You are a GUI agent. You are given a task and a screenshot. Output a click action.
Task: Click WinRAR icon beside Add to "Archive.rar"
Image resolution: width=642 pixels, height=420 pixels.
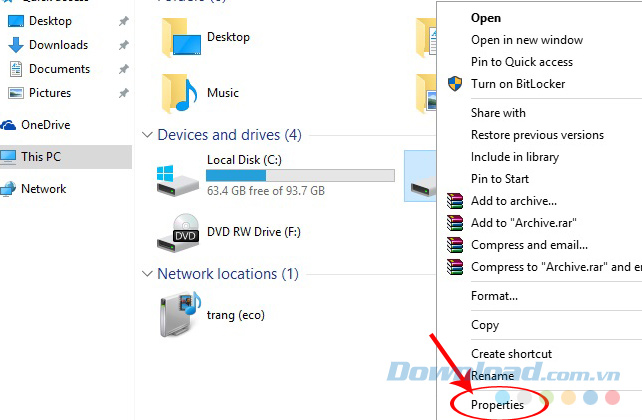coord(455,223)
